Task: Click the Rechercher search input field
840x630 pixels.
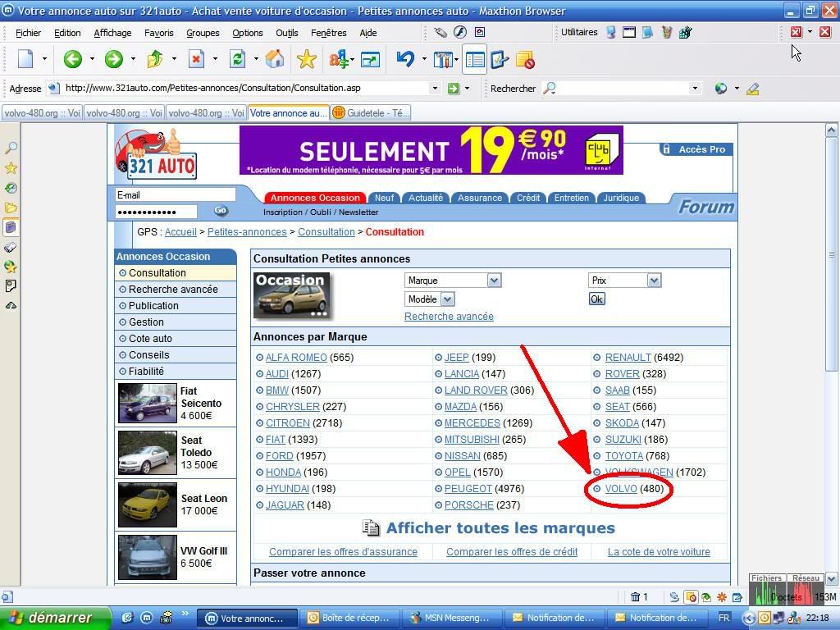Action: pyautogui.click(x=622, y=89)
